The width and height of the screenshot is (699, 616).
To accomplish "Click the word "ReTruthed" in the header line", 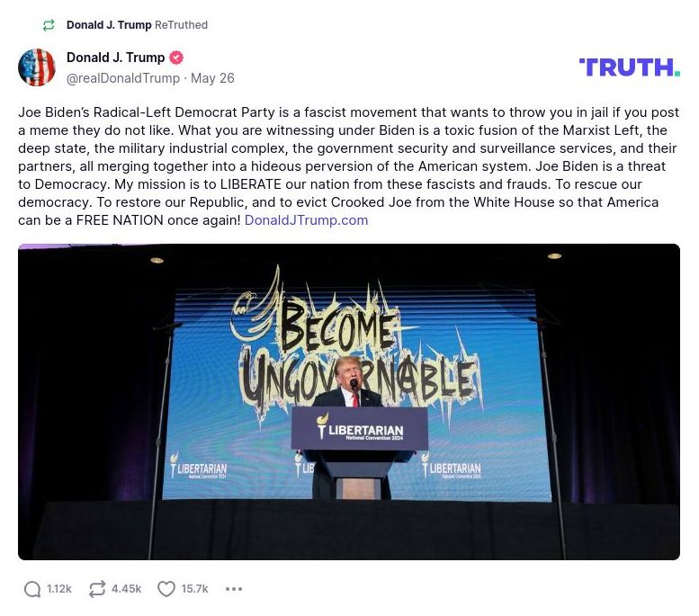I will coord(181,25).
